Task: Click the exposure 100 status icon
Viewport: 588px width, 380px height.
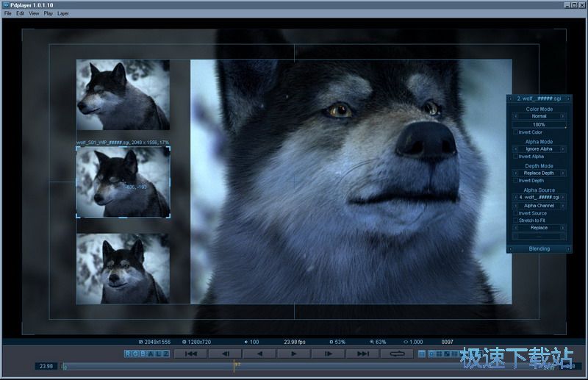Action: click(246, 342)
